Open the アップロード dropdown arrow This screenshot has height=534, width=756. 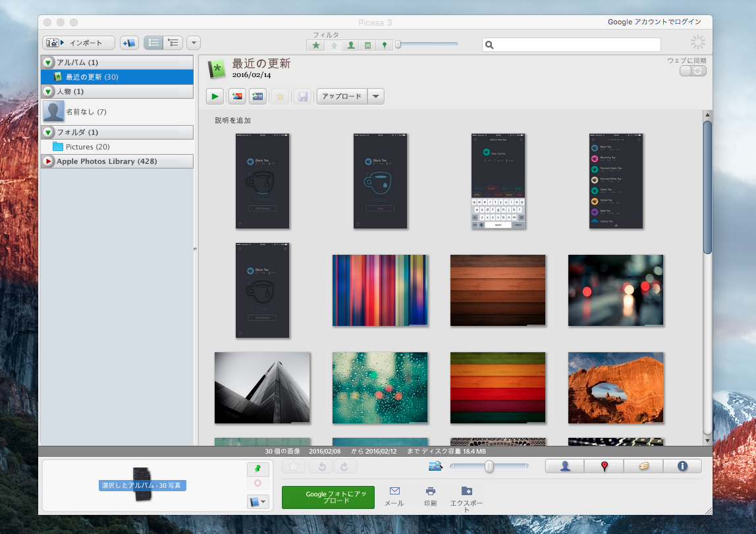tap(375, 97)
